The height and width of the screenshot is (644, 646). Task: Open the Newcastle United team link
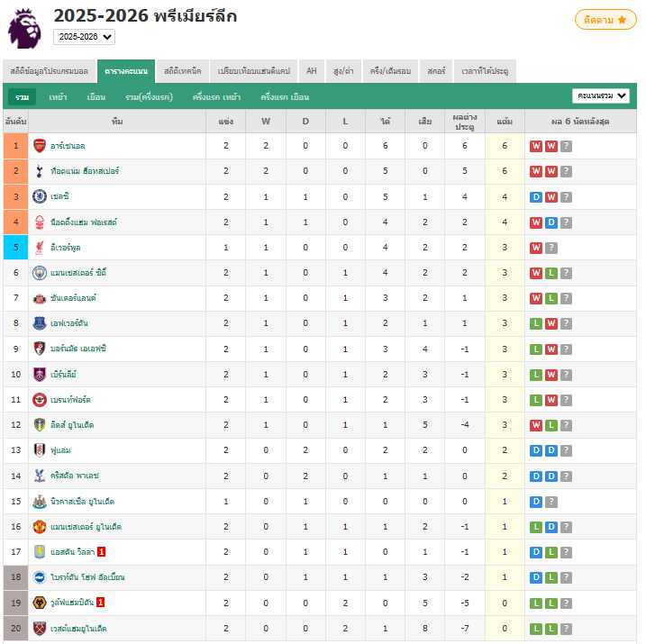tap(82, 502)
